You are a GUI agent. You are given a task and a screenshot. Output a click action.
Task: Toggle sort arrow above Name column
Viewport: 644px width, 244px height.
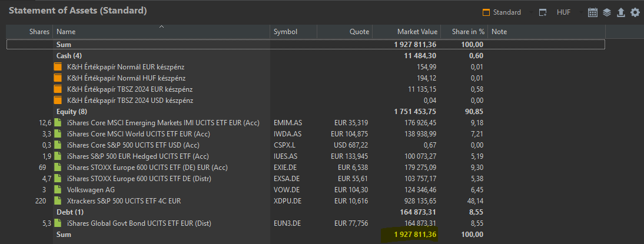pos(161,26)
